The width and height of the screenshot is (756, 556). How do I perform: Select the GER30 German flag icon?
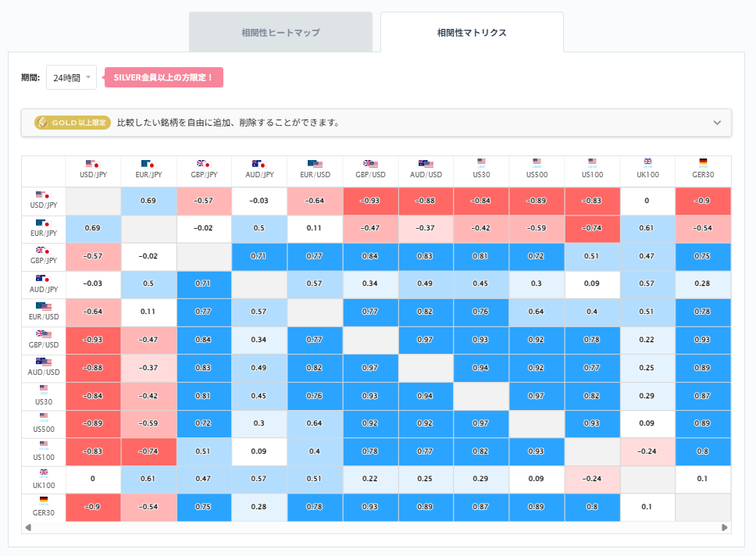coord(703,160)
